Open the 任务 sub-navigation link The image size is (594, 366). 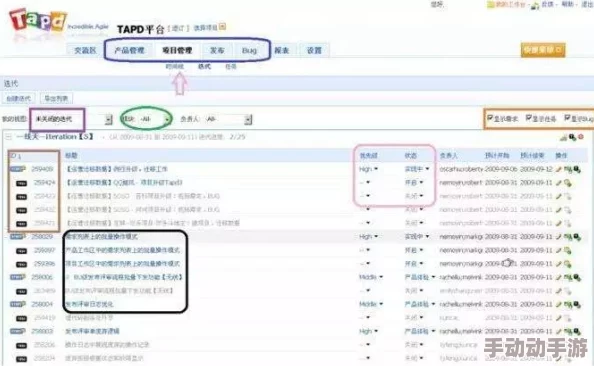coord(231,67)
